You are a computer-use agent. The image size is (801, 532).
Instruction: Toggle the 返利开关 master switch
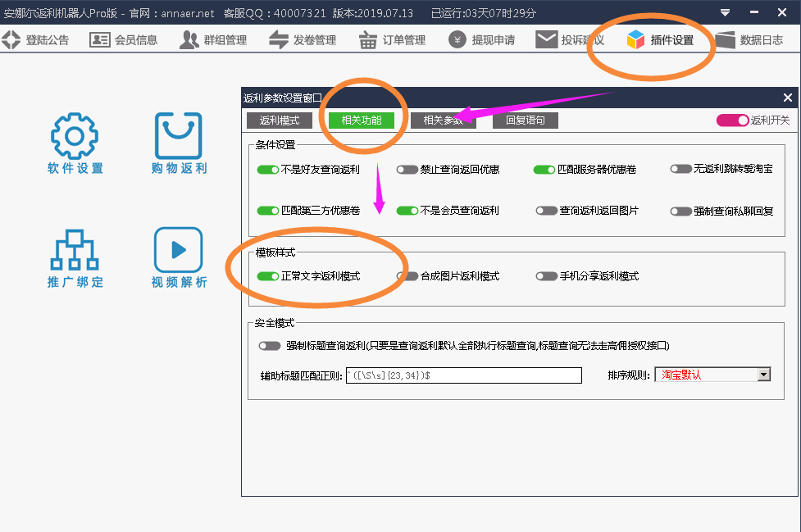733,120
